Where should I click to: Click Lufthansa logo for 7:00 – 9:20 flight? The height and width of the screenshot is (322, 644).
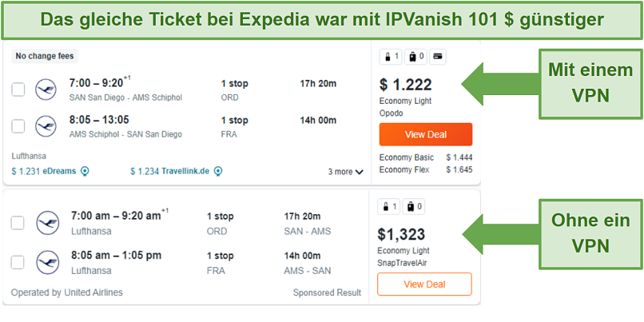coord(46,89)
